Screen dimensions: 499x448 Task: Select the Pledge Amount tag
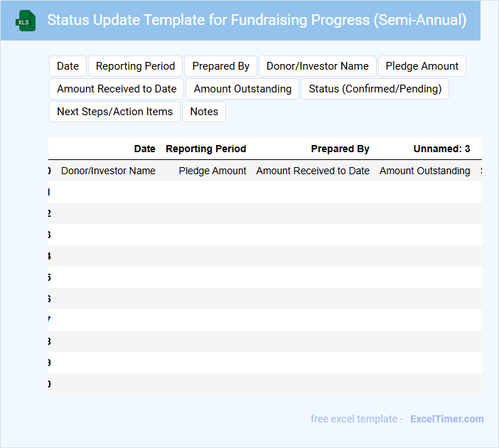coord(422,66)
